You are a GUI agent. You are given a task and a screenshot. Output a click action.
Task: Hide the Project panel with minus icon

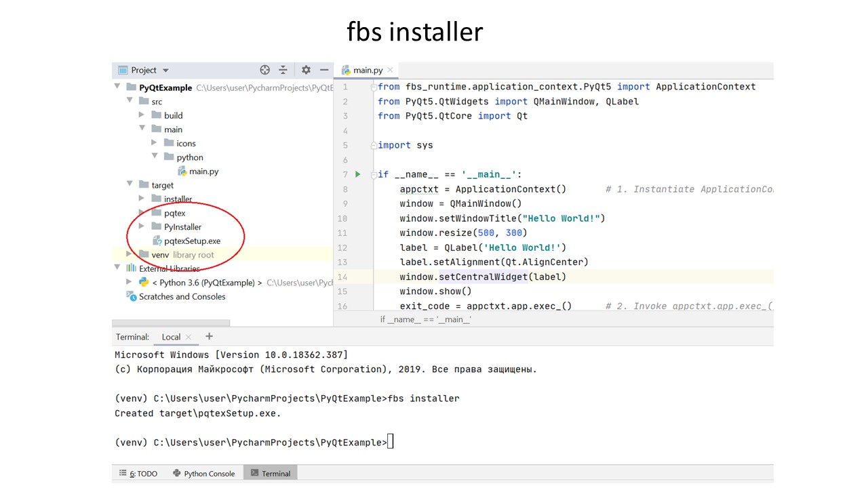point(324,70)
